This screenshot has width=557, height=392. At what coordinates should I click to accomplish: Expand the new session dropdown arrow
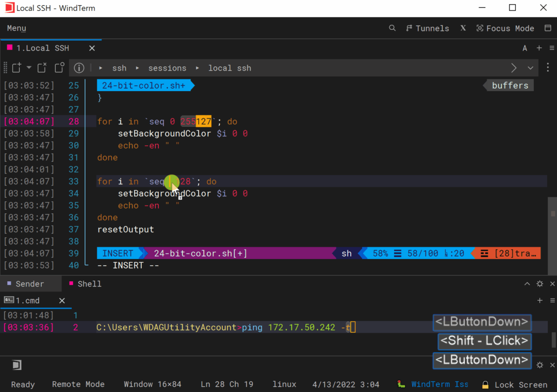pyautogui.click(x=29, y=67)
